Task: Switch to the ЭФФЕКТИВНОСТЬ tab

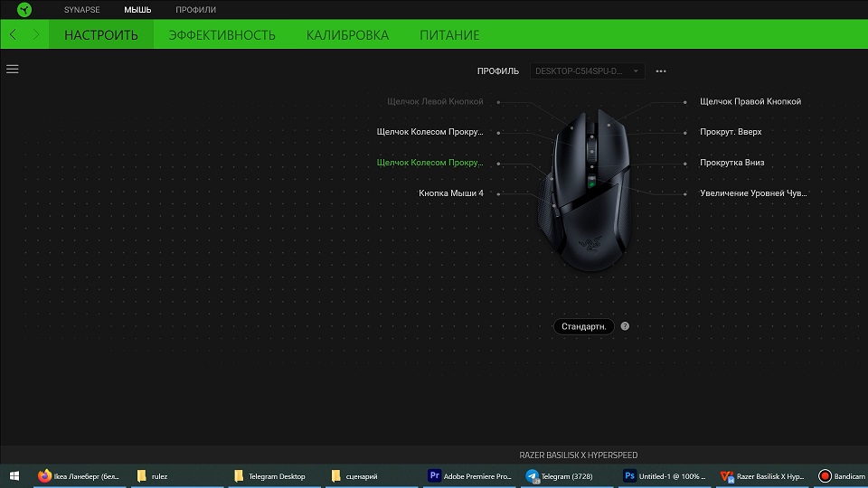Action: click(x=222, y=35)
